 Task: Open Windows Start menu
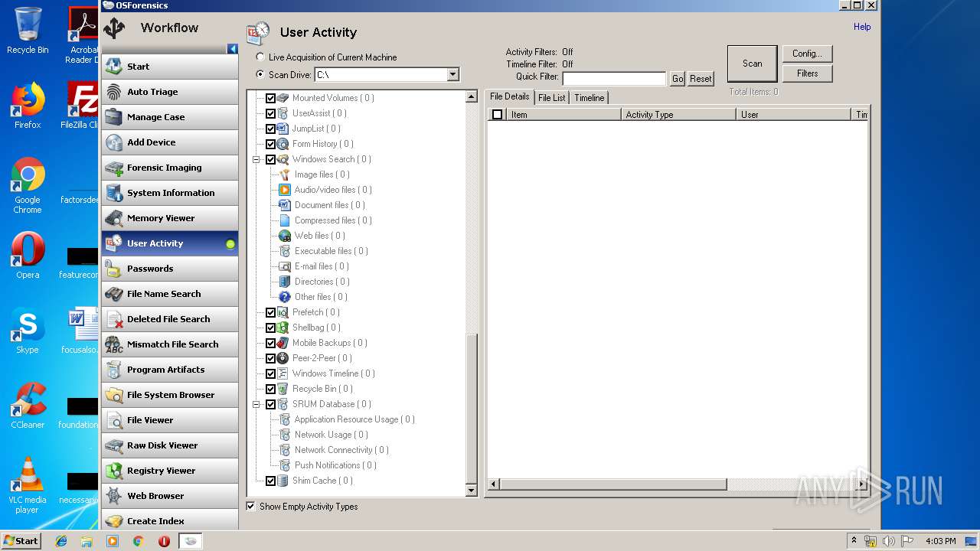coord(21,540)
